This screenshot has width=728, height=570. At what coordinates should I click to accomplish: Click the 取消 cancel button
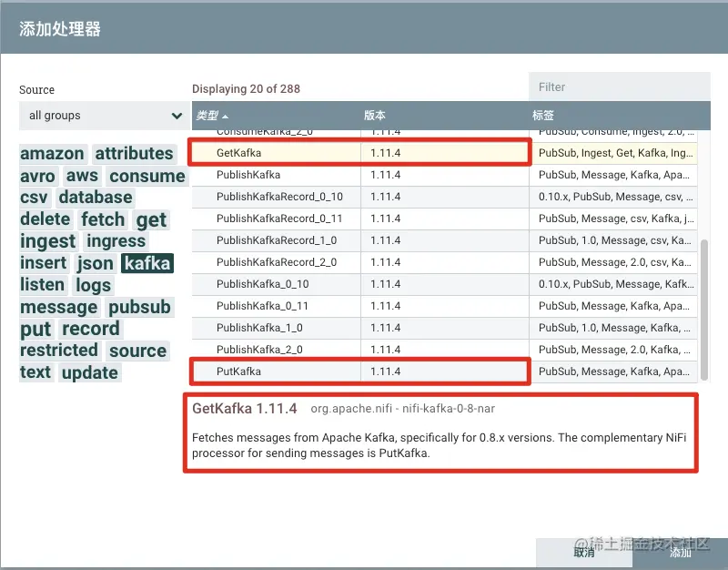[584, 553]
